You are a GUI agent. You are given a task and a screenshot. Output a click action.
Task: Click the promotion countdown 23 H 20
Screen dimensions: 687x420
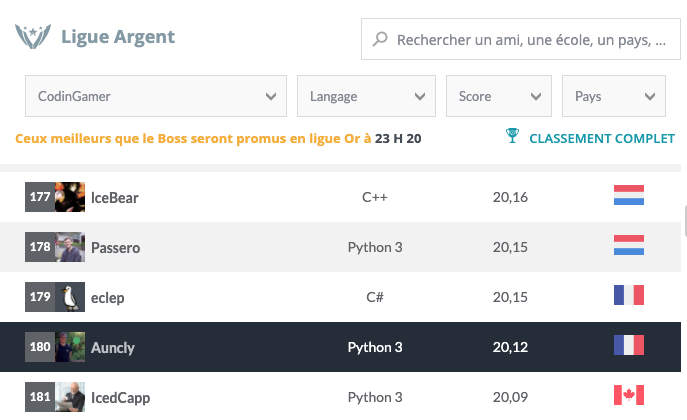(x=398, y=138)
